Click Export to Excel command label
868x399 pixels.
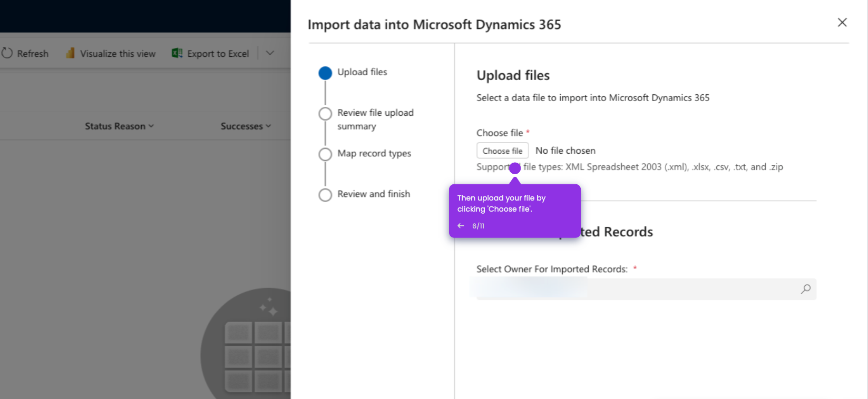click(x=218, y=54)
